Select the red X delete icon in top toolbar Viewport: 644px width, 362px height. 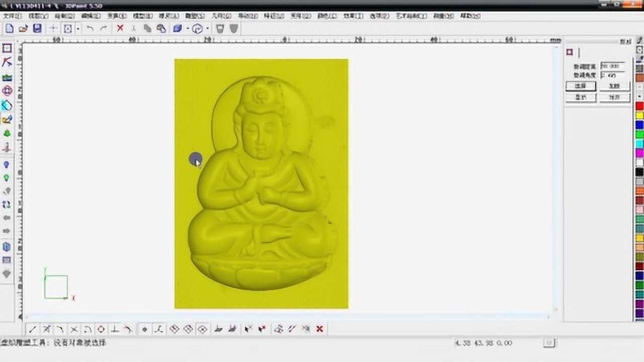pyautogui.click(x=120, y=29)
